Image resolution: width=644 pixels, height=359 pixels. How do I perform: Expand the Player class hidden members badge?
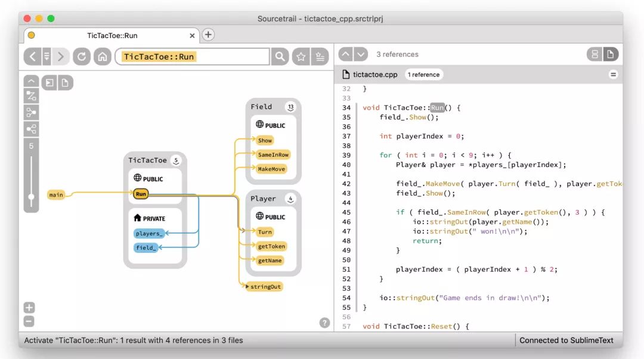pyautogui.click(x=290, y=199)
